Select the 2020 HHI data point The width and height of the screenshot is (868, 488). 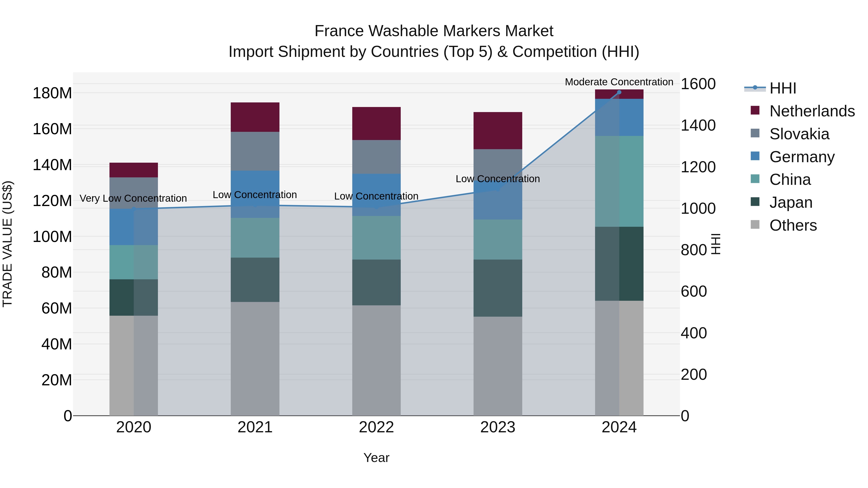pos(134,209)
